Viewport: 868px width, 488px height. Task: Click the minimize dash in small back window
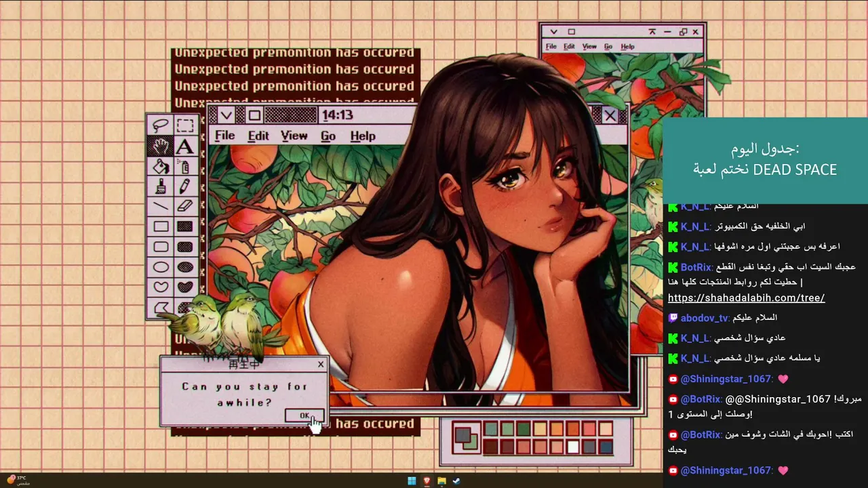pyautogui.click(x=667, y=32)
